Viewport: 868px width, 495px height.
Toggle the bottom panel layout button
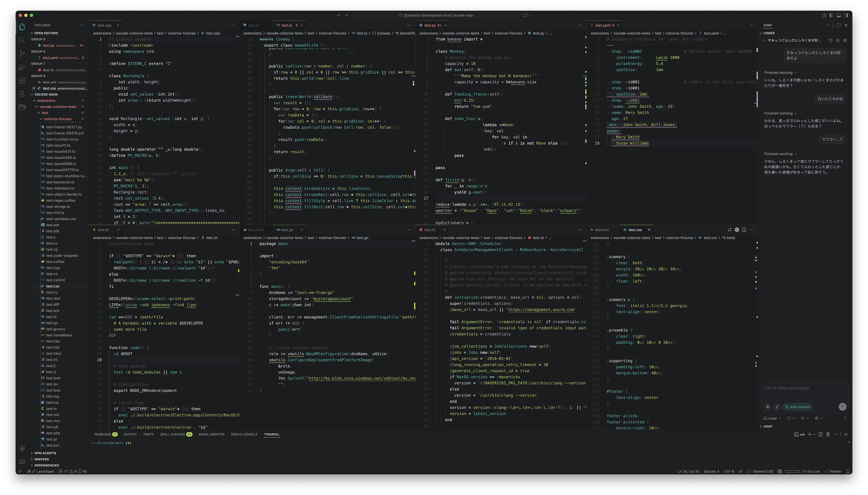coord(839,15)
